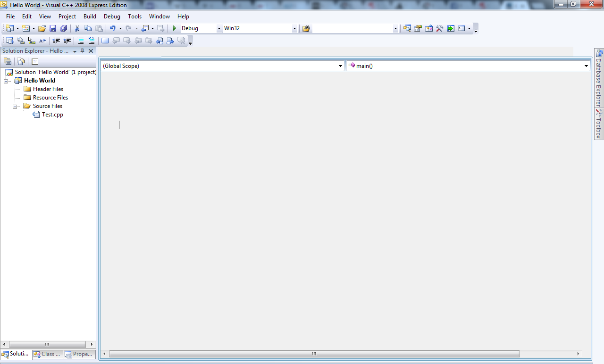The width and height of the screenshot is (604, 364).
Task: Click the Navigate Backward icon
Action: tap(145, 28)
